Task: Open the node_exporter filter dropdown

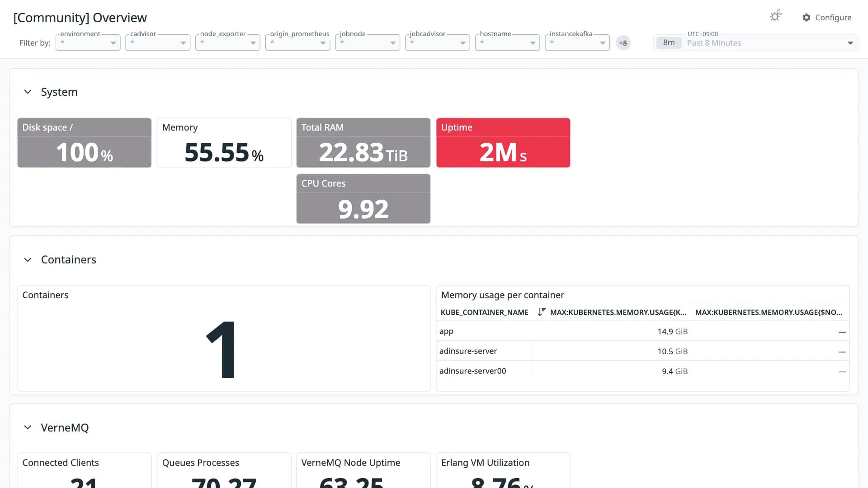Action: pyautogui.click(x=228, y=42)
